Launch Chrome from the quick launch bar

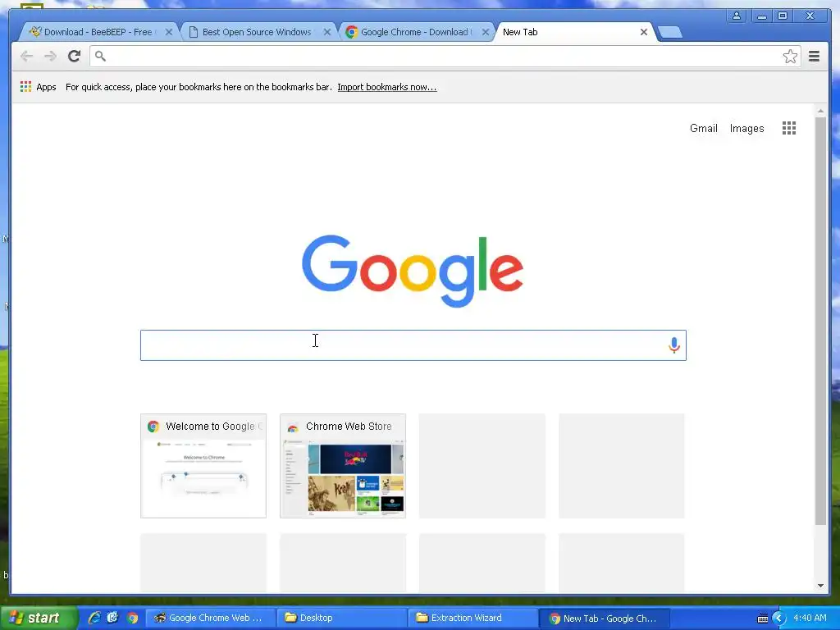coord(132,618)
